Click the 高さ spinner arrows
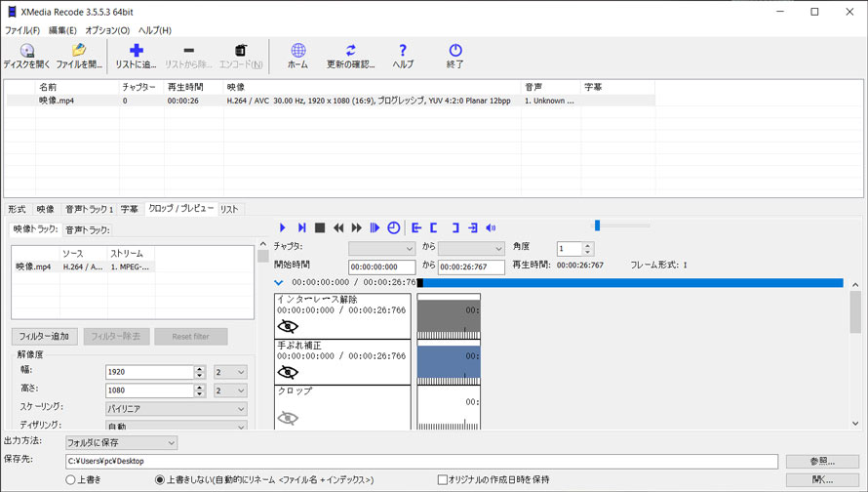This screenshot has width=868, height=492. [200, 390]
